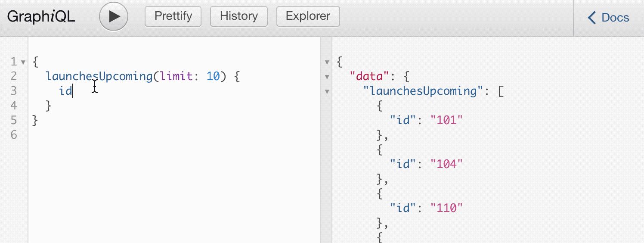The image size is (644, 243).
Task: Click the GraphiQL title logo
Action: [x=41, y=17]
